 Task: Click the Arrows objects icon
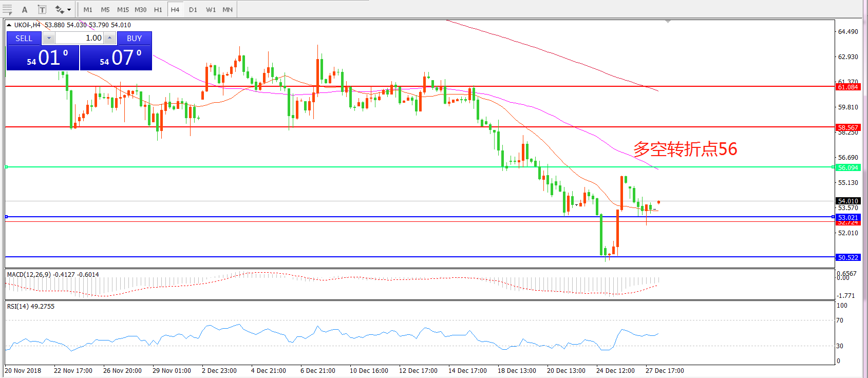point(59,9)
